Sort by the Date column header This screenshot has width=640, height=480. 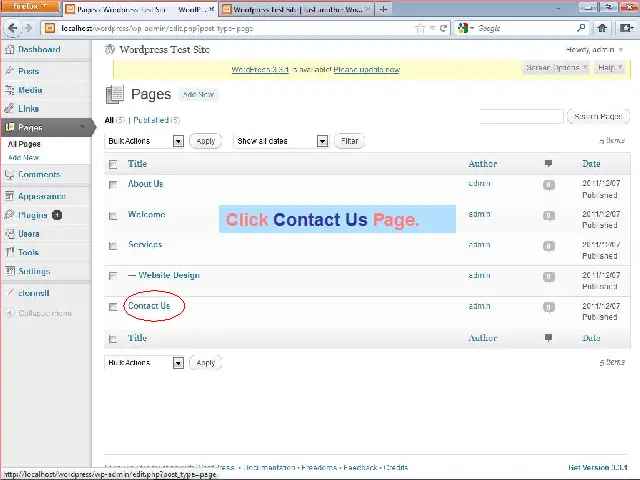(x=591, y=164)
